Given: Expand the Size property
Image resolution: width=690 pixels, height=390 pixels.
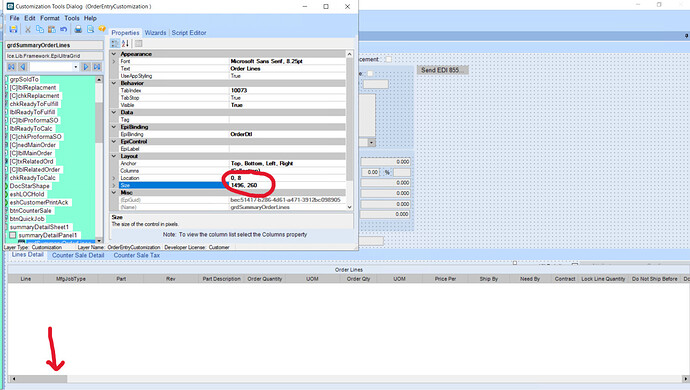Looking at the screenshot, I should [x=114, y=185].
